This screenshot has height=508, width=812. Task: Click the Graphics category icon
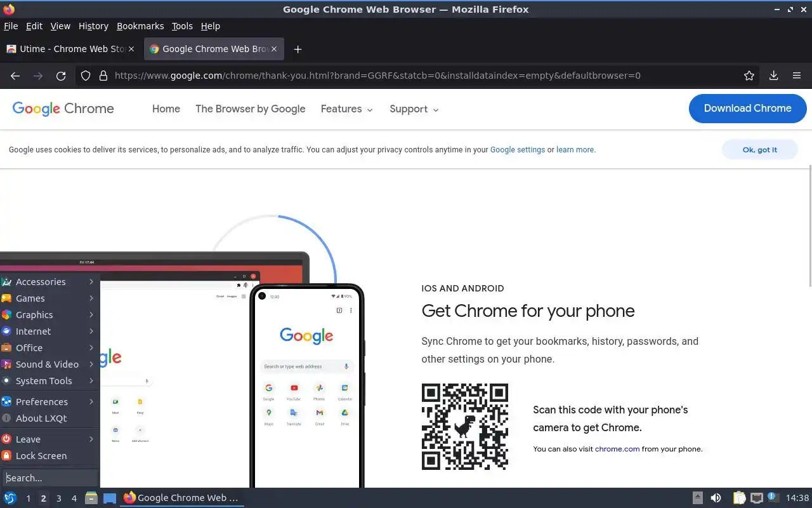(6, 315)
